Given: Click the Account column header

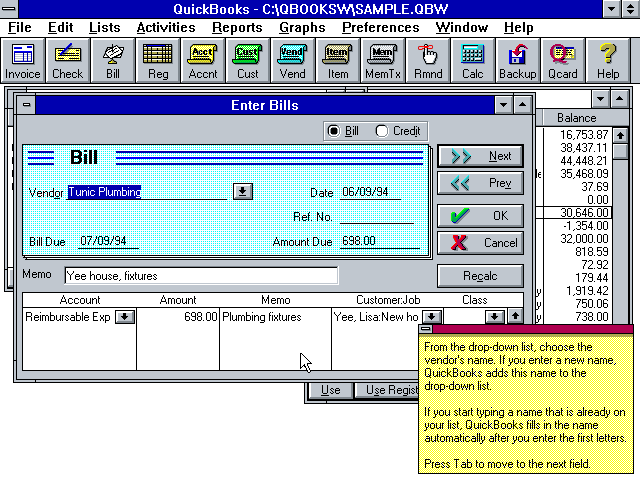Looking at the screenshot, I should (80, 300).
